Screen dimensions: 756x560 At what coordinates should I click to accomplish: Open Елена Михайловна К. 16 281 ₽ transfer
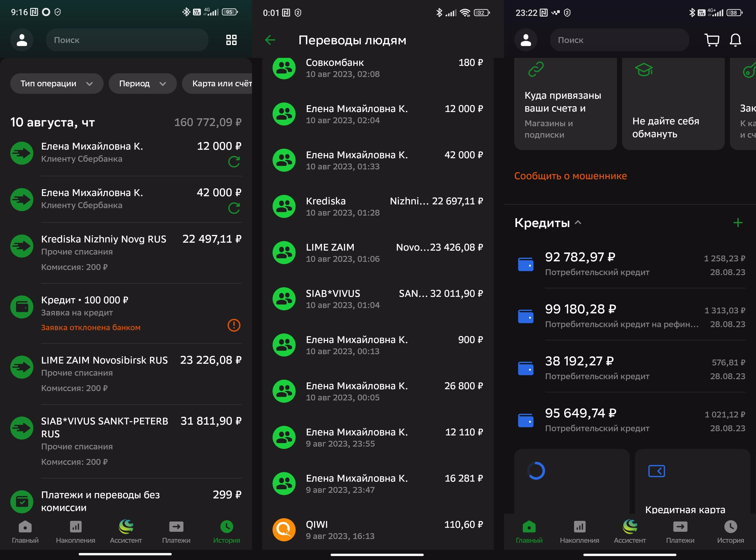(378, 483)
